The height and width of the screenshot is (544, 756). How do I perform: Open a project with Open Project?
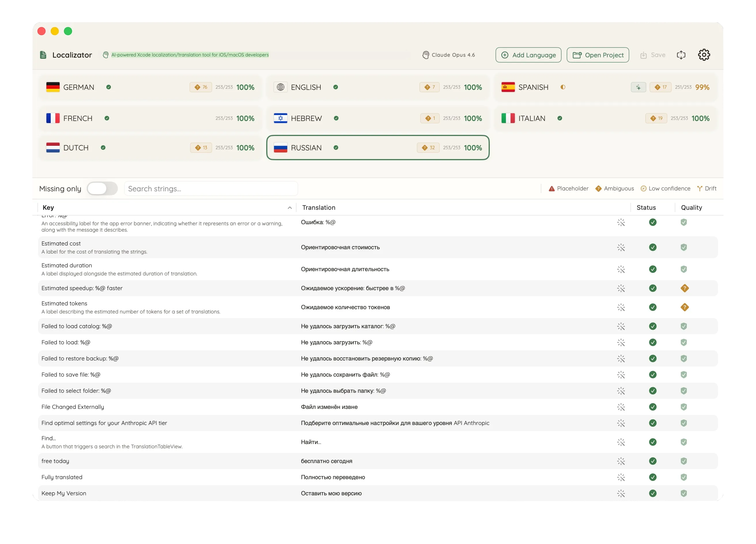coord(598,55)
